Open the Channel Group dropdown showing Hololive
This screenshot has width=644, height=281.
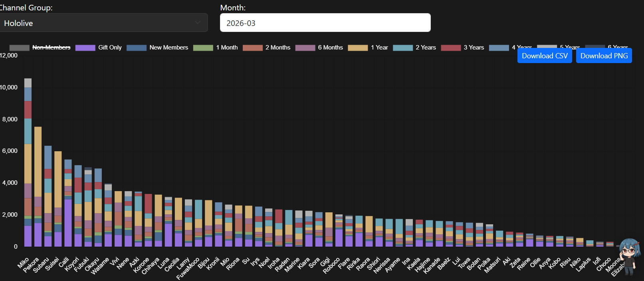click(x=103, y=23)
